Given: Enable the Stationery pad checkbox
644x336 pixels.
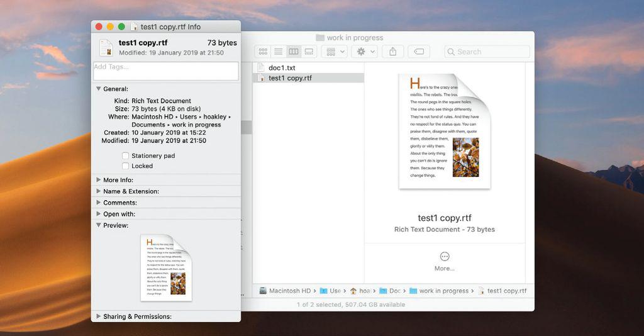Looking at the screenshot, I should (125, 155).
